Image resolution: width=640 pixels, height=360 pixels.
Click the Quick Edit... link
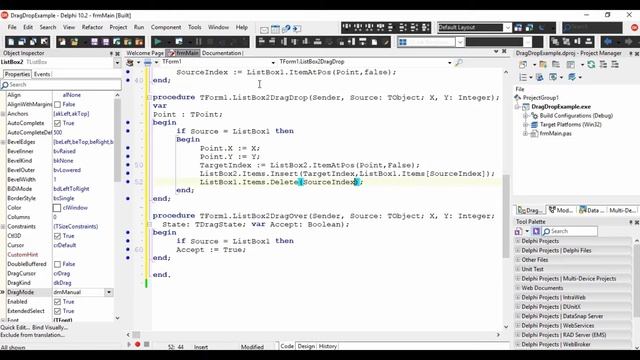tap(15, 327)
